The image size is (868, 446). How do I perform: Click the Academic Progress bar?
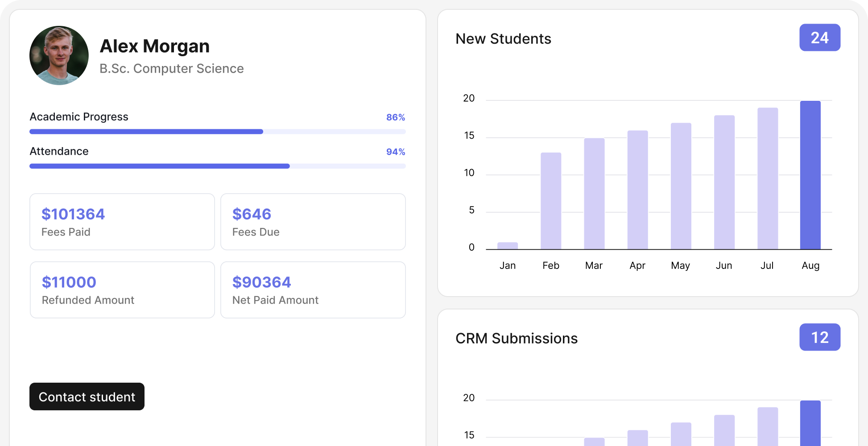pos(218,132)
